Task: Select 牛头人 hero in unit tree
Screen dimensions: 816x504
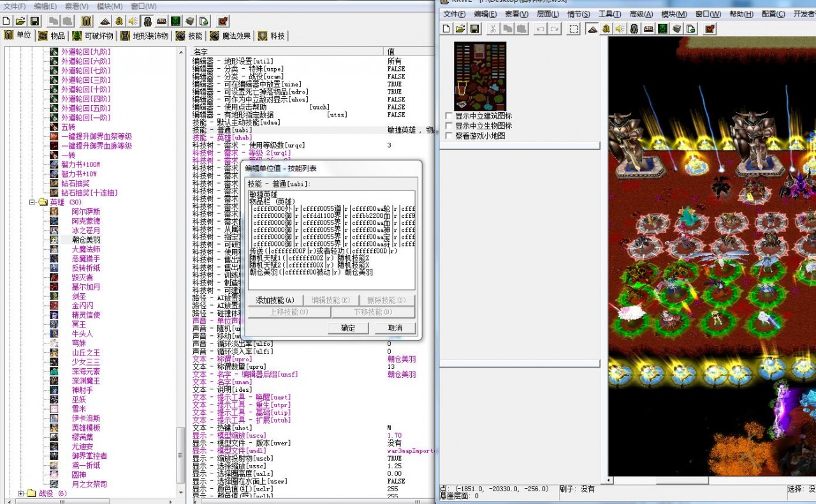Action: tap(82, 334)
